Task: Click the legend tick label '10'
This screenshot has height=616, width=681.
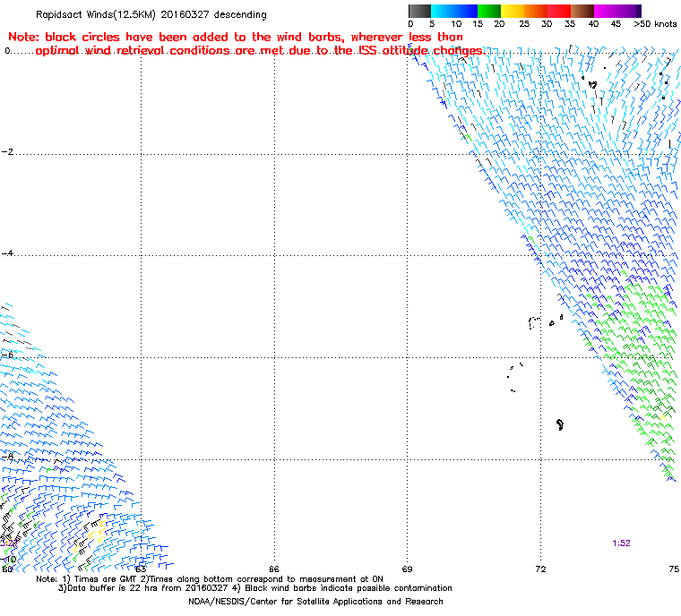Action: tap(456, 24)
